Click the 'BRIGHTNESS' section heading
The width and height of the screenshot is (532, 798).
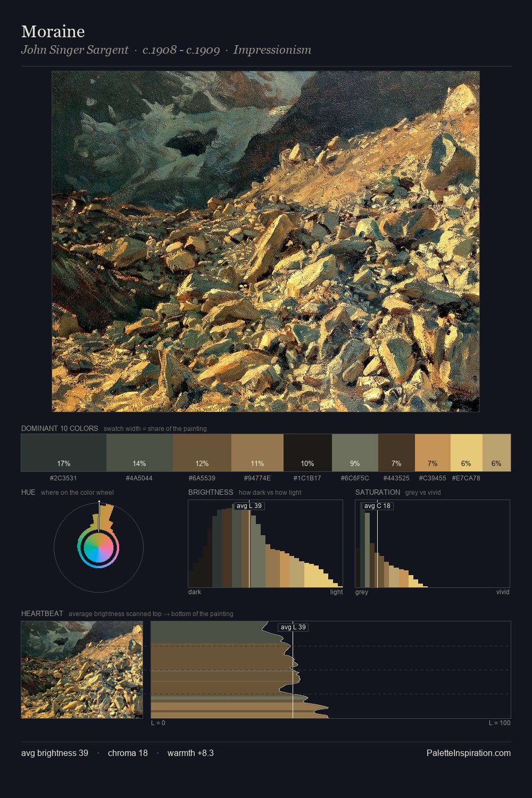click(211, 492)
